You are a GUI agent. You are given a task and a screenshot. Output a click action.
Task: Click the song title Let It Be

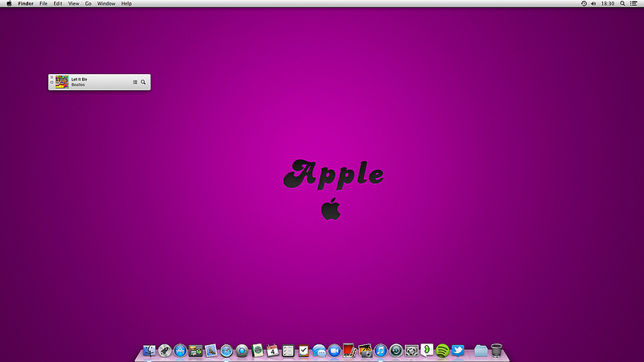79,79
